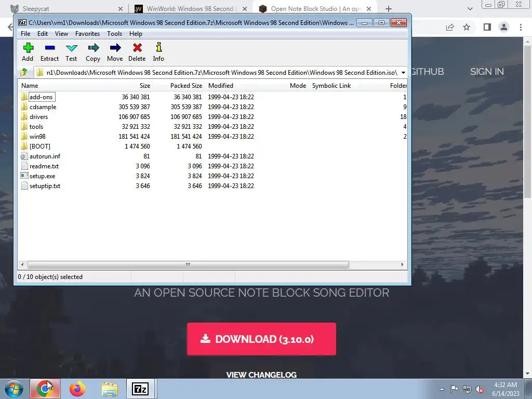Click the GITHUB navigation link
Image resolution: width=532 pixels, height=399 pixels.
tap(427, 72)
